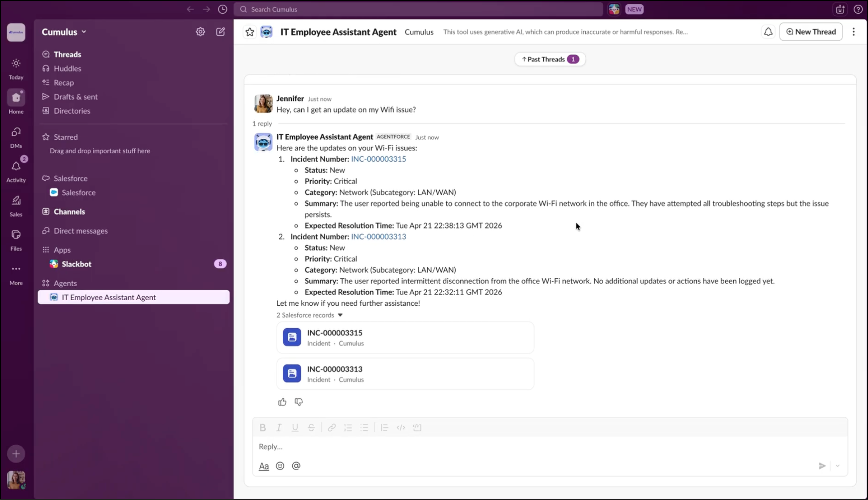Open the help question mark icon
The width and height of the screenshot is (868, 500).
tap(858, 9)
